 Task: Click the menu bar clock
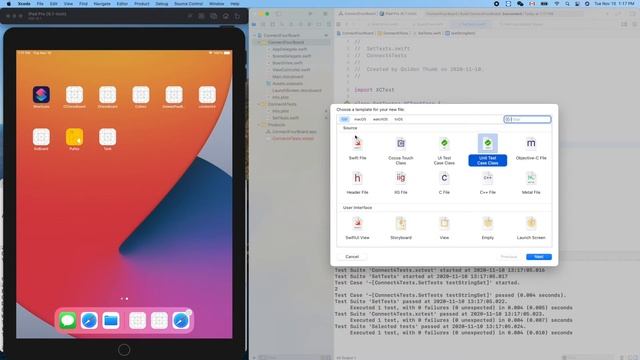614,4
